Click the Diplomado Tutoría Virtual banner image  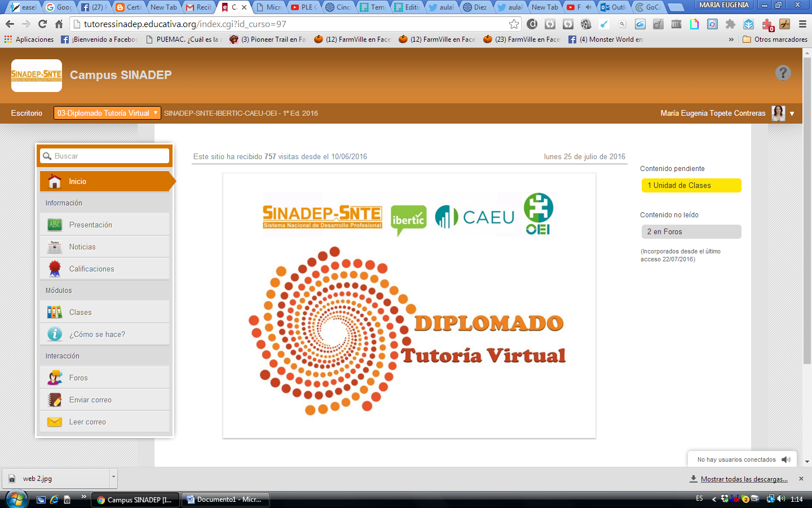pyautogui.click(x=409, y=305)
